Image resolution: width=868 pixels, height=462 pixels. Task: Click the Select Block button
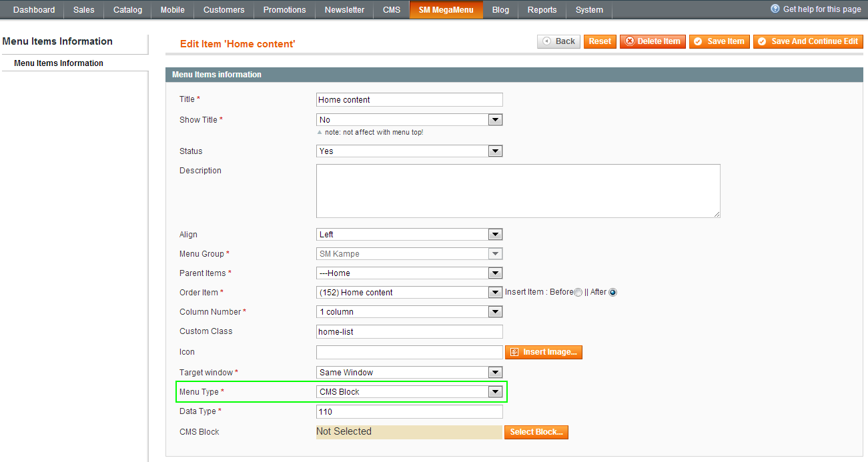point(536,432)
